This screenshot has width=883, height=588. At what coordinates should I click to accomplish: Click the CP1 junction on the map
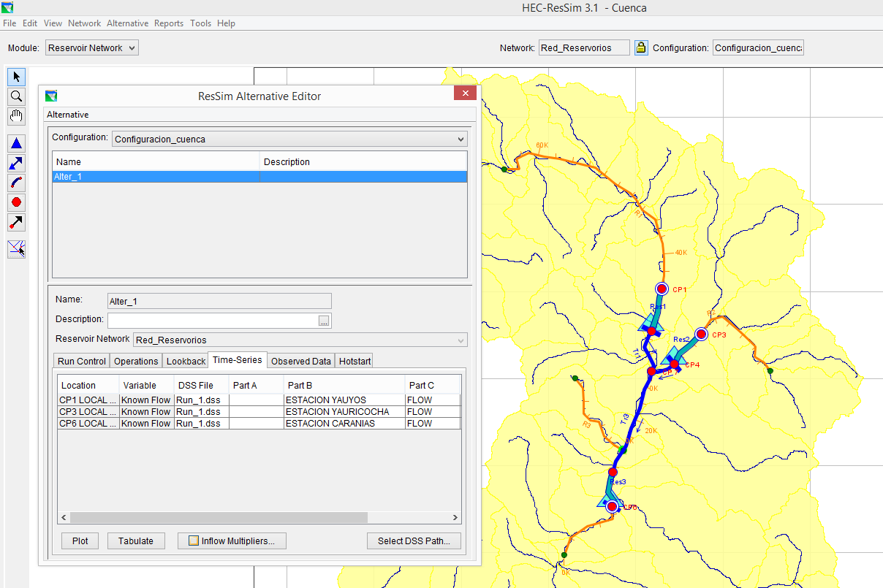662,289
